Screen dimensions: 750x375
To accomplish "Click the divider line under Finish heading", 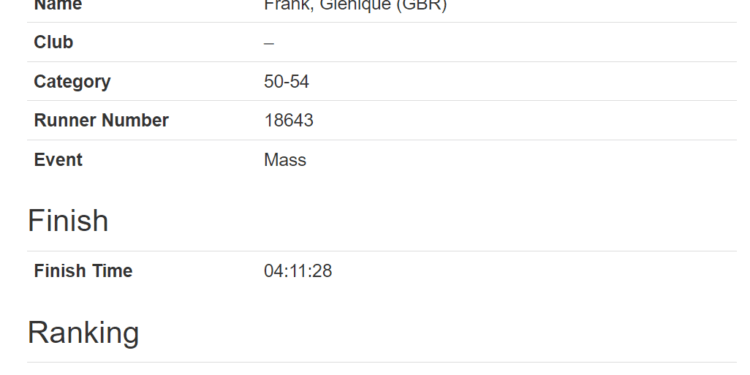I will point(382,251).
